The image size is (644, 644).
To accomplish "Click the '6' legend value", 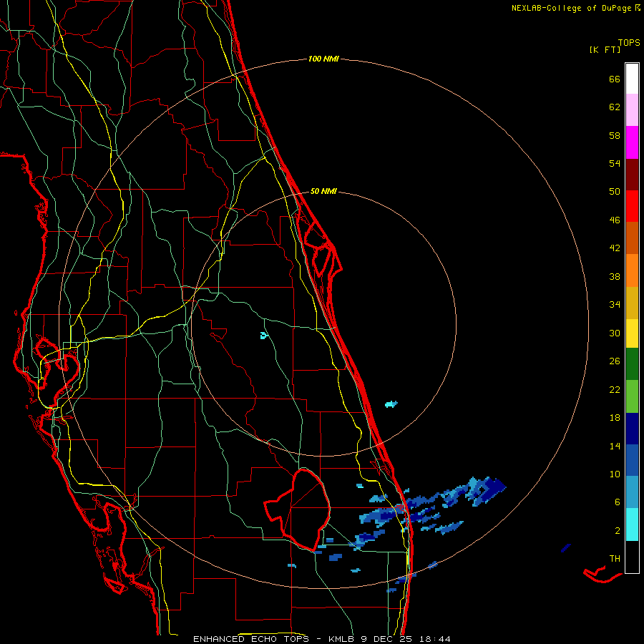I will click(618, 502).
